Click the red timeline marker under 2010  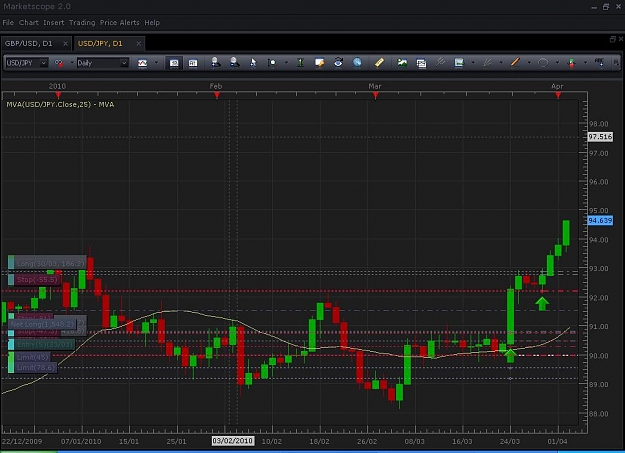[x=58, y=95]
